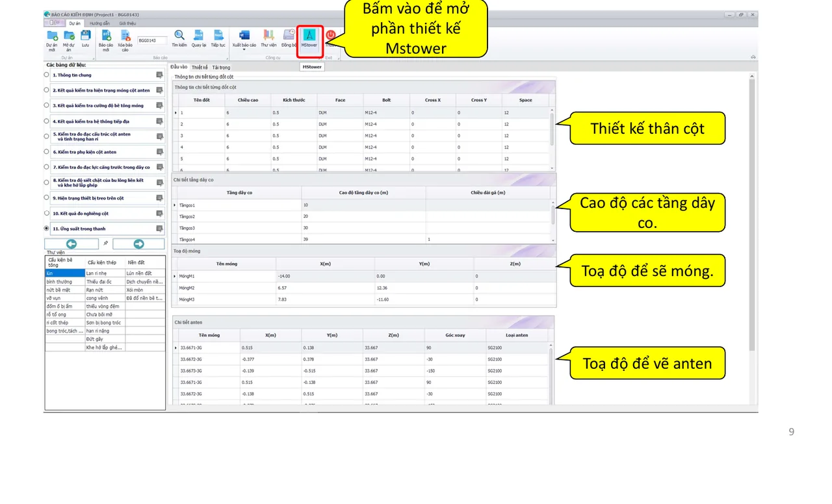Image resolution: width=832 pixels, height=504 pixels.
Task: Launch the MStower design tool icon
Action: pos(309,35)
